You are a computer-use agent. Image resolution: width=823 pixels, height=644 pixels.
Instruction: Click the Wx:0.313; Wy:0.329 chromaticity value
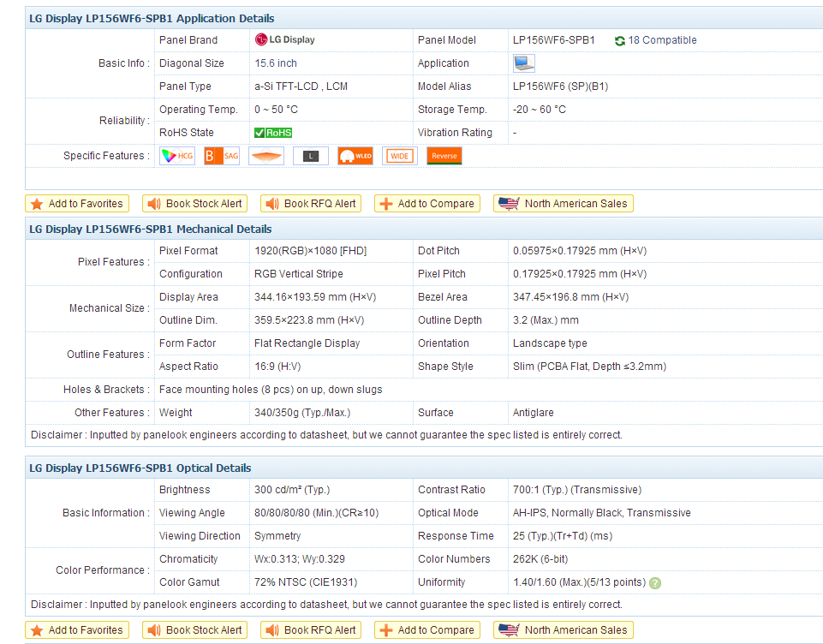click(300, 559)
